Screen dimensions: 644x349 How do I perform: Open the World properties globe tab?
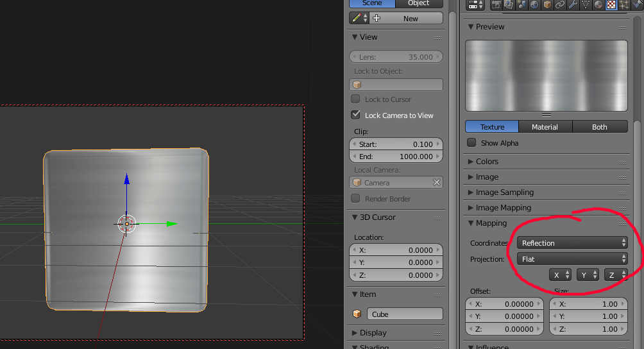pos(534,4)
